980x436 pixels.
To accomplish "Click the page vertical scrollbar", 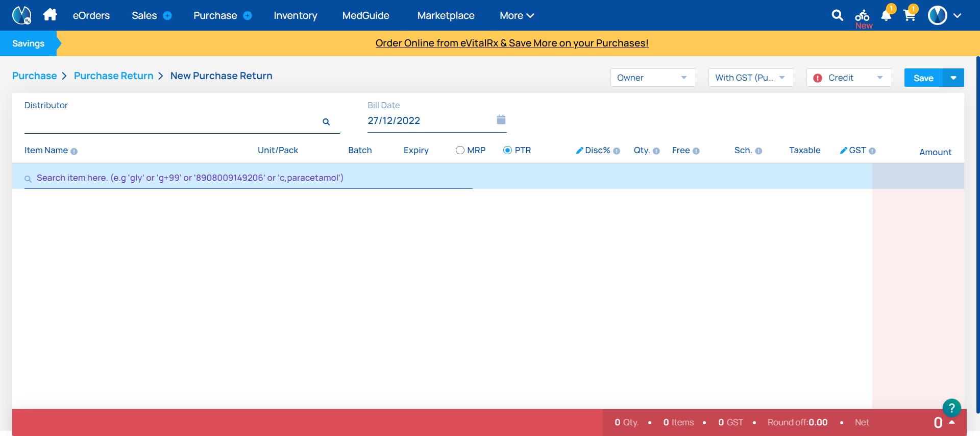I will pos(977,235).
